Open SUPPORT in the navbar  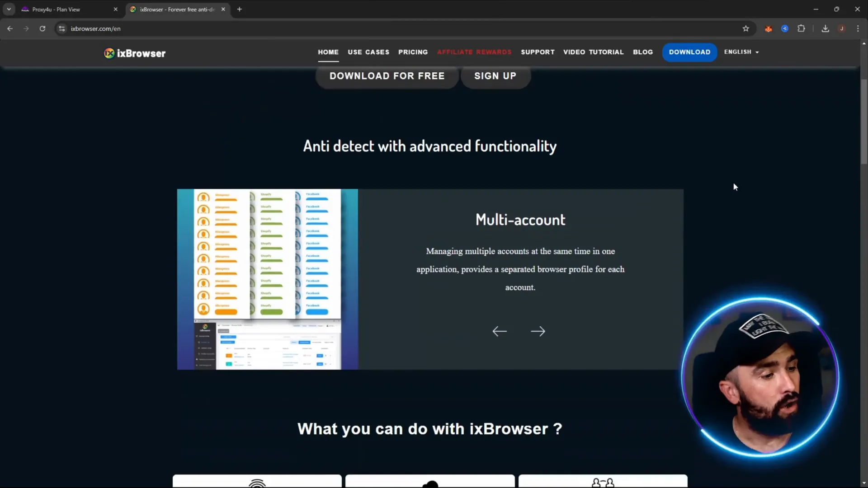[x=538, y=52]
